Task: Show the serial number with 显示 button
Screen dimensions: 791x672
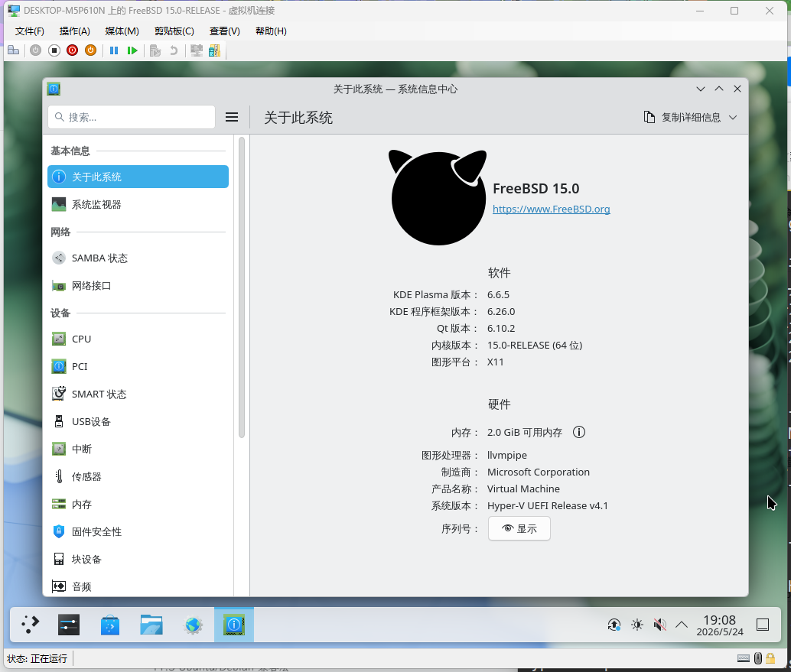Action: 519,529
